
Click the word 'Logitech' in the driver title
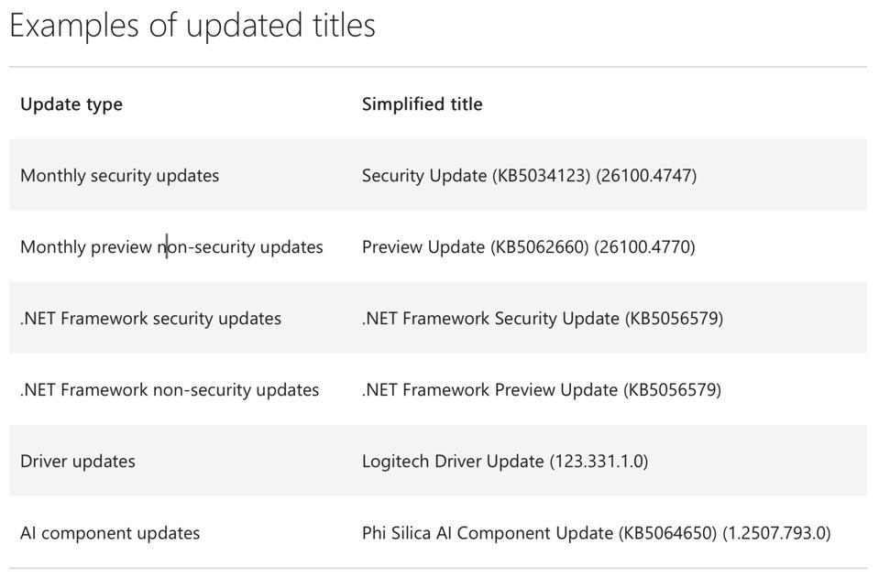click(x=395, y=462)
